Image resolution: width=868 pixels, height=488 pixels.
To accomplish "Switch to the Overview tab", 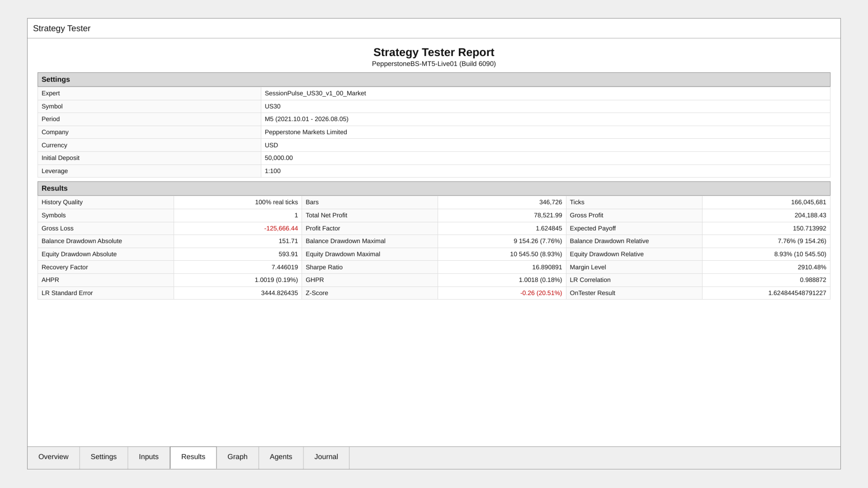I will click(x=53, y=457).
